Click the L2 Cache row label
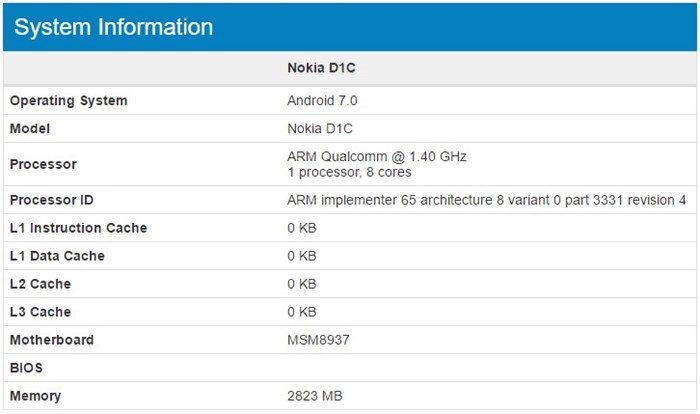The width and height of the screenshot is (700, 414). (40, 284)
